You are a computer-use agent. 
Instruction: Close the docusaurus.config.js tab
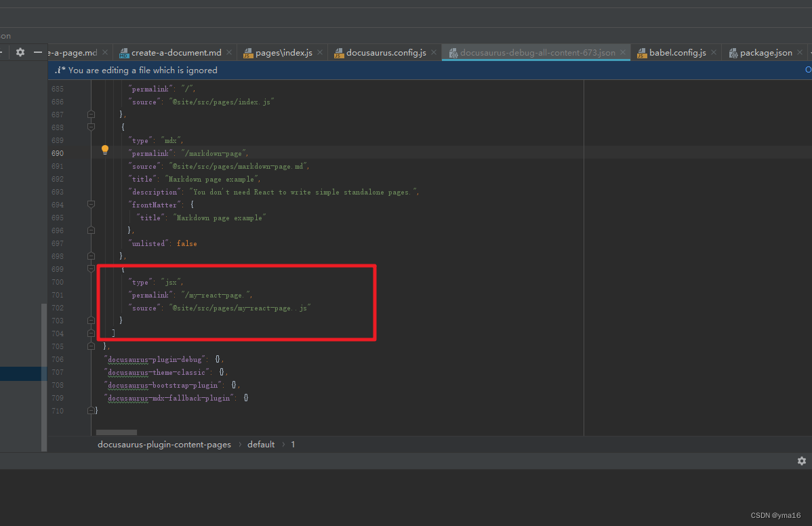433,52
